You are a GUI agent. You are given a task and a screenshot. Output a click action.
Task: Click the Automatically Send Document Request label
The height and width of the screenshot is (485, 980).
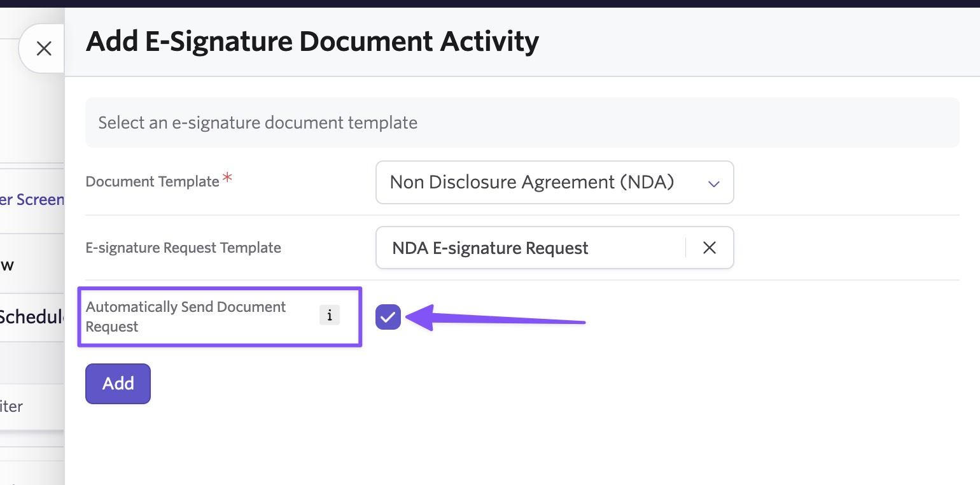(x=186, y=316)
